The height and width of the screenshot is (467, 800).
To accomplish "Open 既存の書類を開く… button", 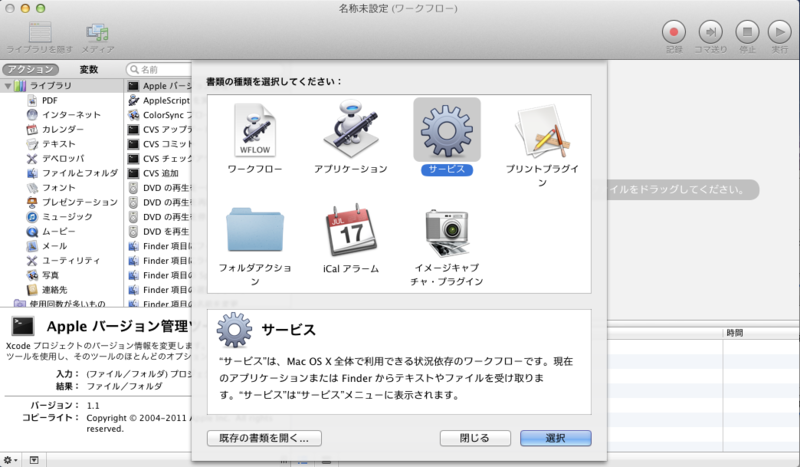I will 264,438.
